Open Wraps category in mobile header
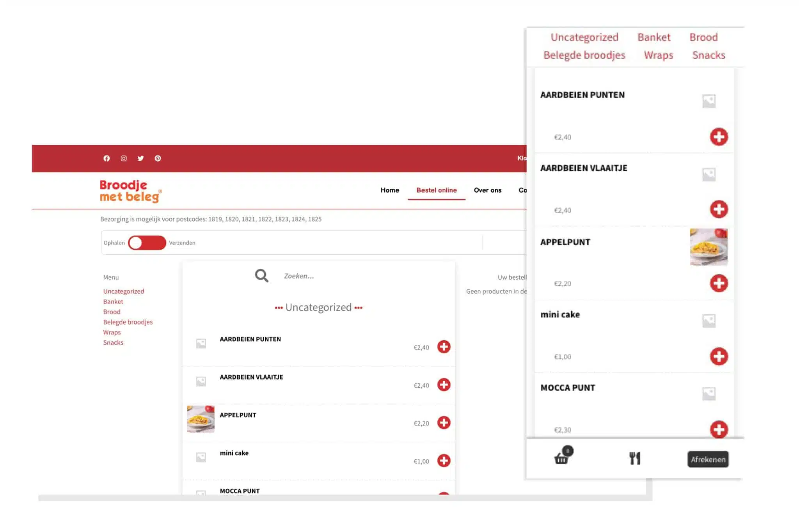Screen dimensions: 799x532 tap(658, 55)
